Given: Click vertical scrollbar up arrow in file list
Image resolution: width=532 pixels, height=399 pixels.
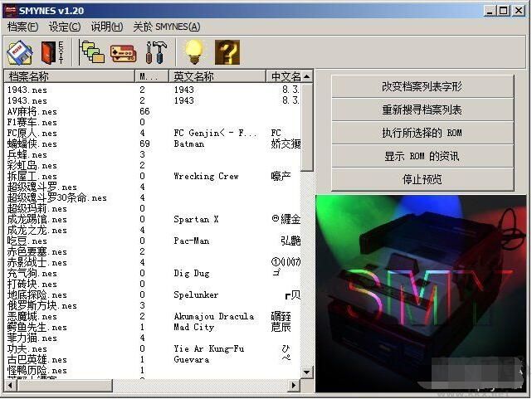Looking at the screenshot, I should pyautogui.click(x=307, y=76).
